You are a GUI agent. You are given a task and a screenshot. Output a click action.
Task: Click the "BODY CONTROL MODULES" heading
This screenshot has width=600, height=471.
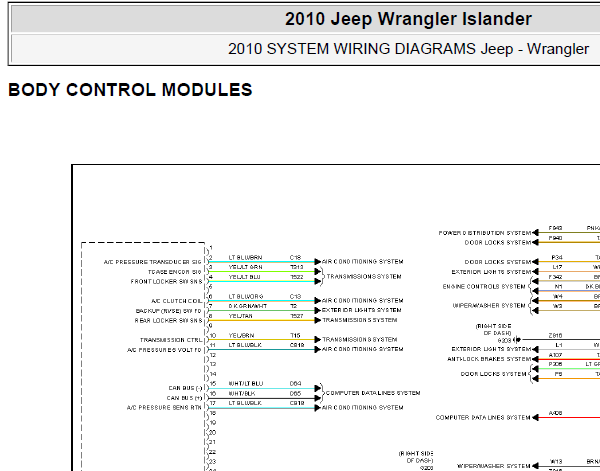click(130, 90)
